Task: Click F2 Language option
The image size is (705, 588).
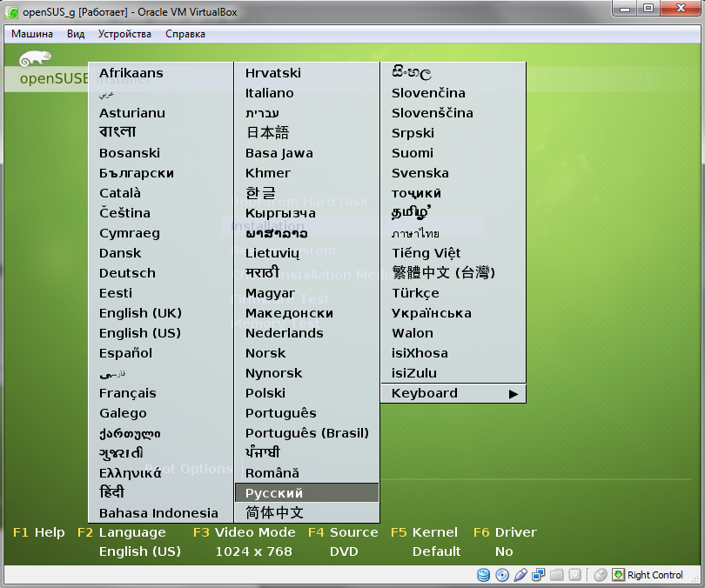Action: pyautogui.click(x=121, y=532)
